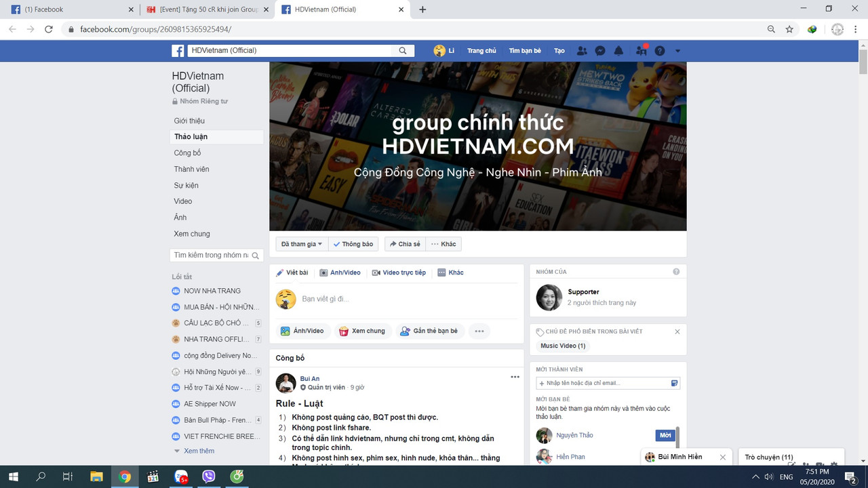
Task: Open more composer options ellipsis button
Action: [479, 331]
